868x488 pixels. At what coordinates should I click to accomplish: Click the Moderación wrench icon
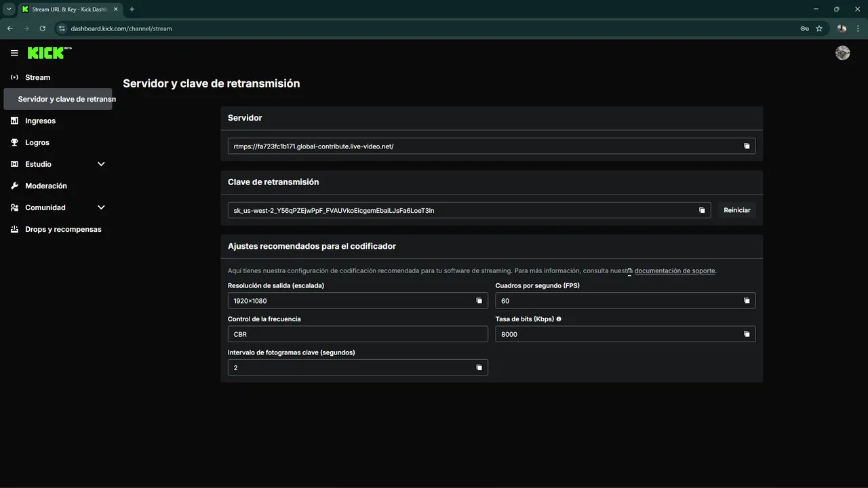(15, 186)
